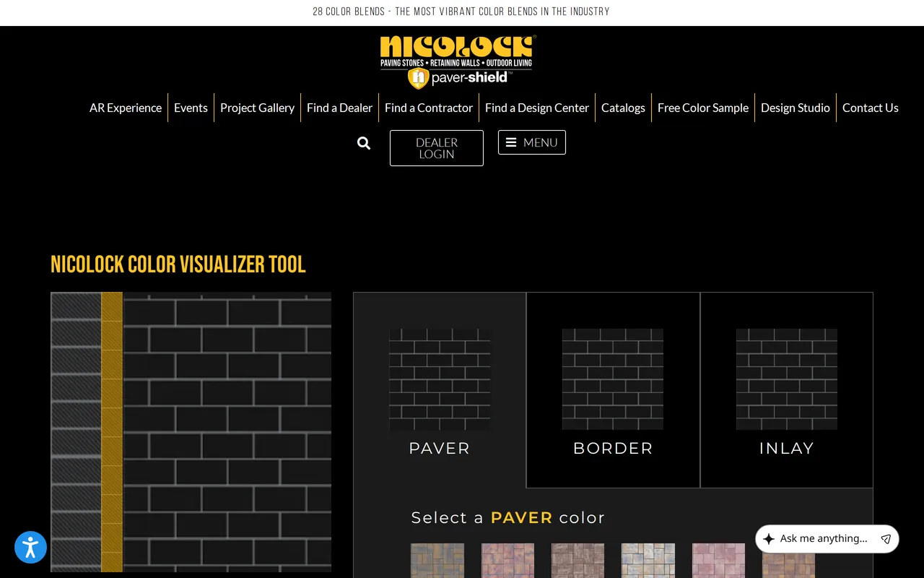Click the 'Ask me anything...' chat input

click(824, 539)
